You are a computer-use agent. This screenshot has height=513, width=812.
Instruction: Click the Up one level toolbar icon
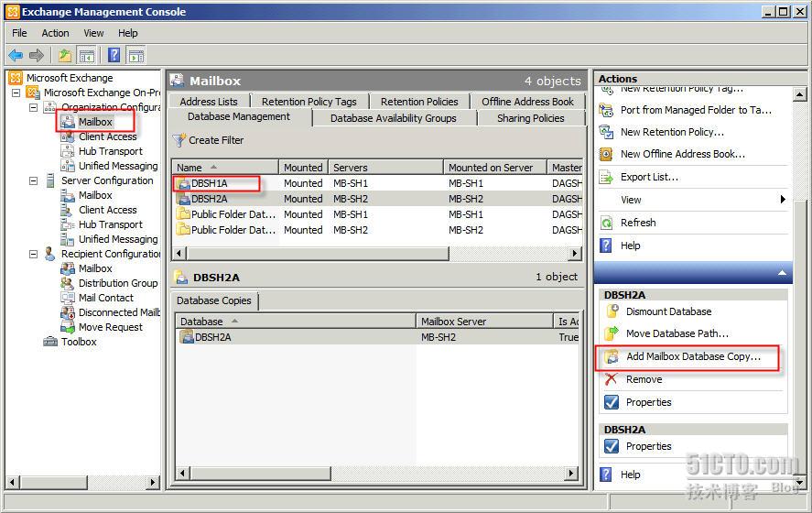pos(65,54)
